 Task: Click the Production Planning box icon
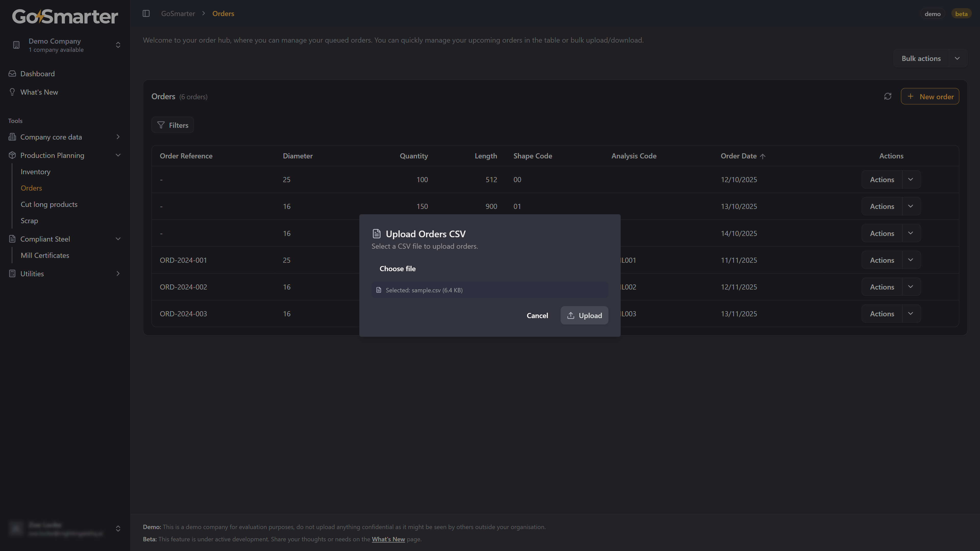coord(12,155)
